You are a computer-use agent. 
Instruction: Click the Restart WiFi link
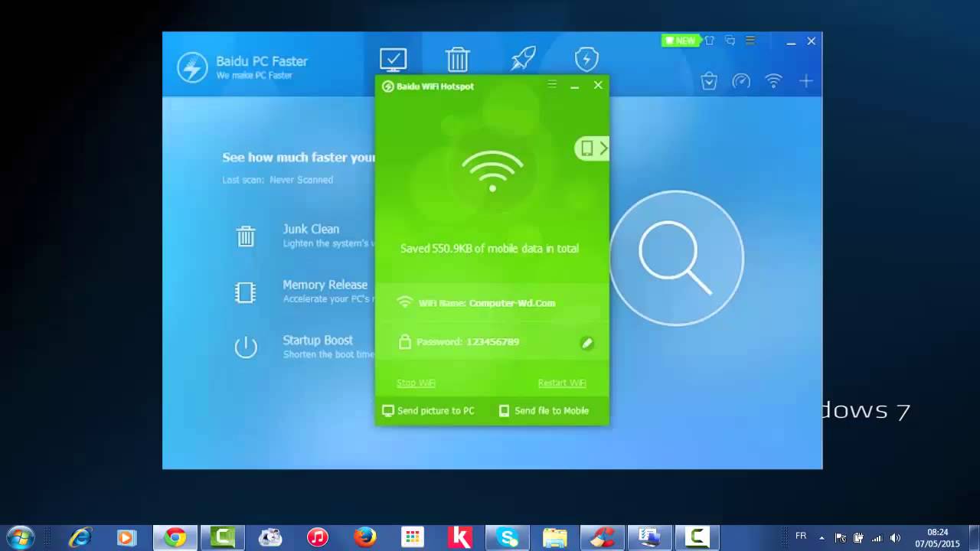(x=562, y=383)
